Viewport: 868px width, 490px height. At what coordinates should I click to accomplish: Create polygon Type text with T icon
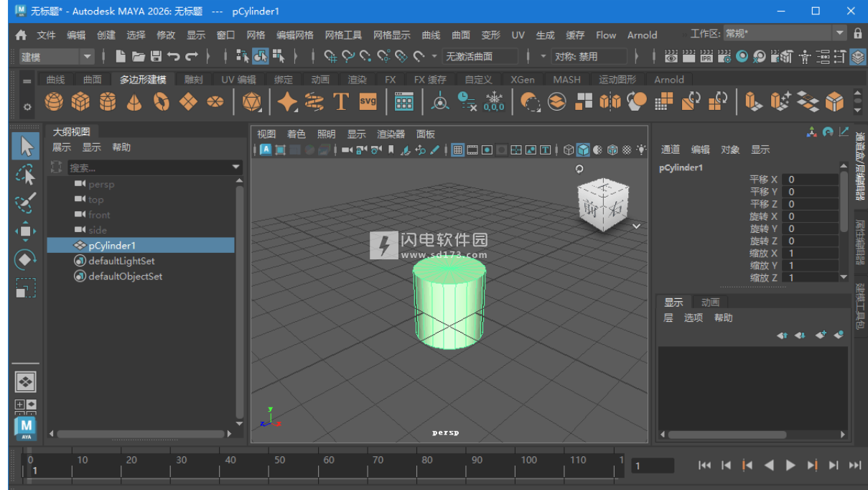pyautogui.click(x=341, y=103)
